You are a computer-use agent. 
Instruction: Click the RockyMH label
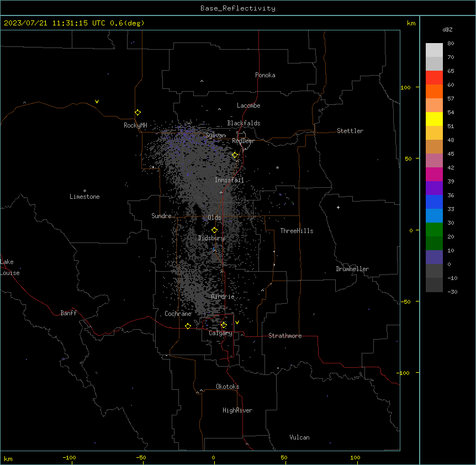pyautogui.click(x=135, y=125)
